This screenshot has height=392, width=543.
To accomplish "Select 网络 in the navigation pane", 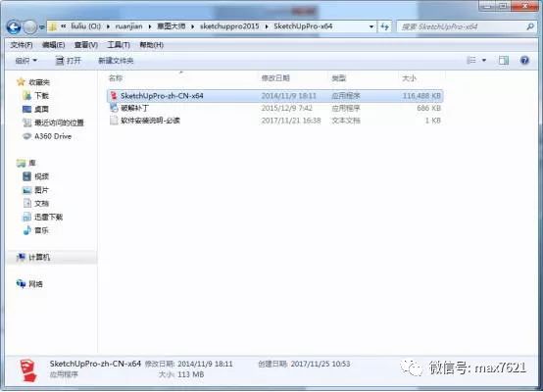I will tap(35, 284).
